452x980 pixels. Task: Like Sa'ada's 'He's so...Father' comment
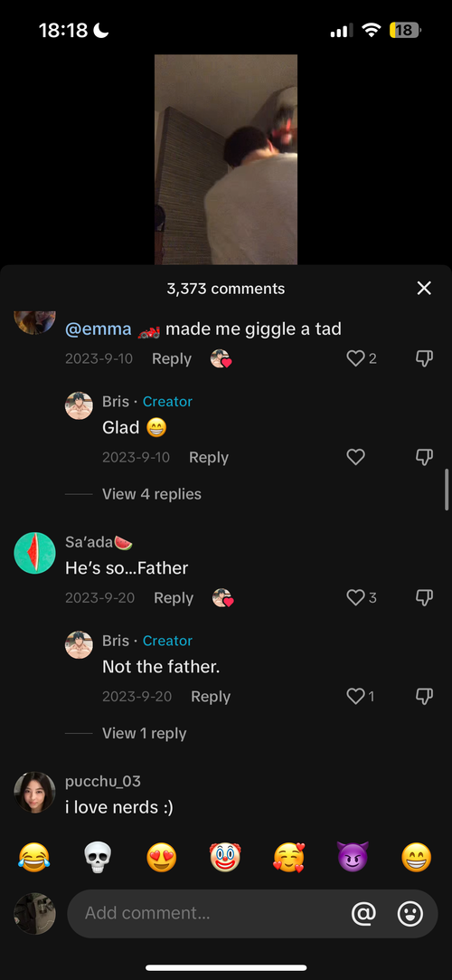[x=355, y=598]
